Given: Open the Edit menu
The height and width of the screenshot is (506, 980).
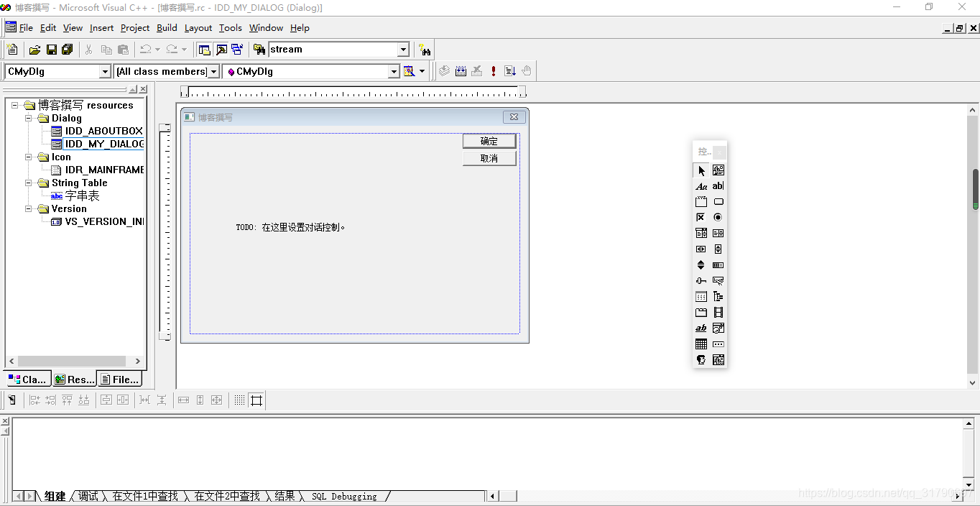Looking at the screenshot, I should pyautogui.click(x=48, y=27).
